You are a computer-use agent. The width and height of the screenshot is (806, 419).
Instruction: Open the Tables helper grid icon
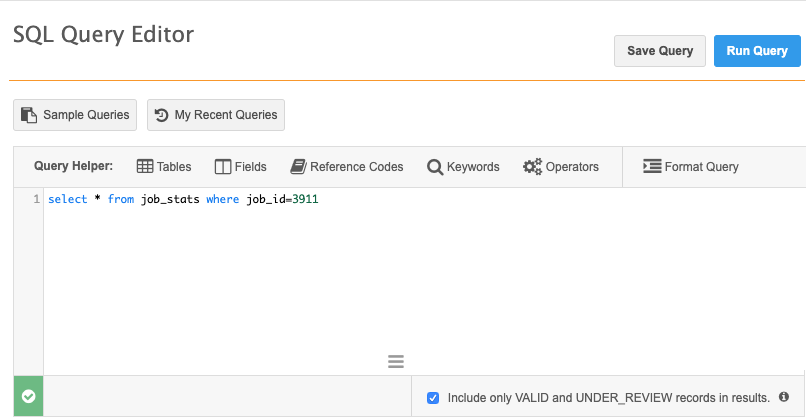tap(145, 167)
